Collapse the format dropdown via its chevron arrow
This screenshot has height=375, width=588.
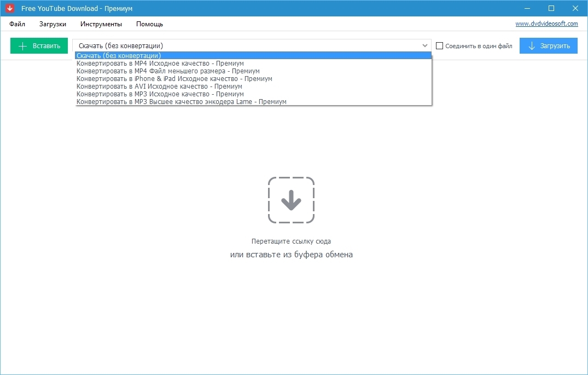coord(424,45)
